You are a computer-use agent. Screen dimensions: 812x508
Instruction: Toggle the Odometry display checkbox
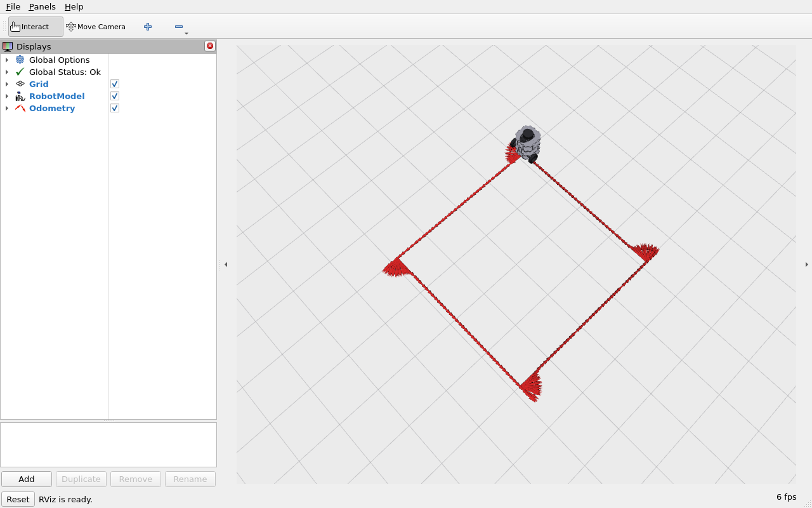click(x=115, y=108)
